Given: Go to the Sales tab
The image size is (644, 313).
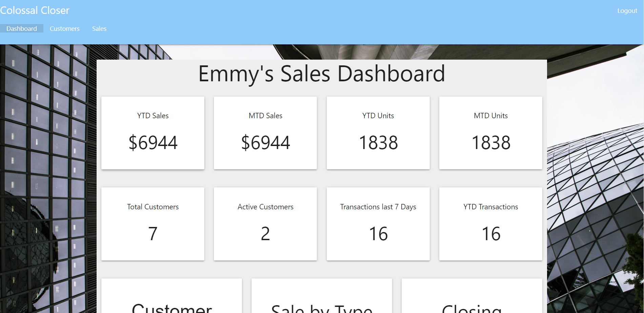Looking at the screenshot, I should coord(99,28).
